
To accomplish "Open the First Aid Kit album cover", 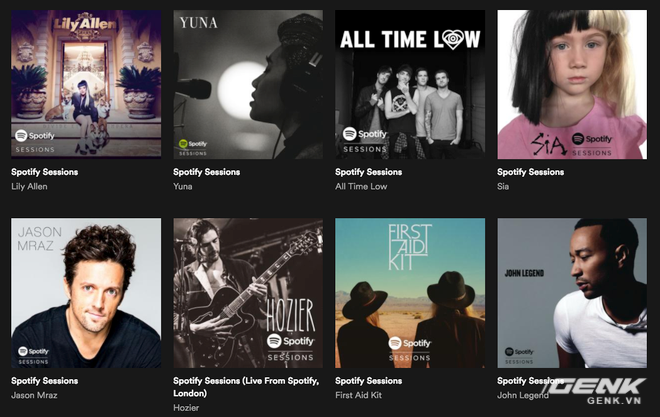I will tap(410, 293).
